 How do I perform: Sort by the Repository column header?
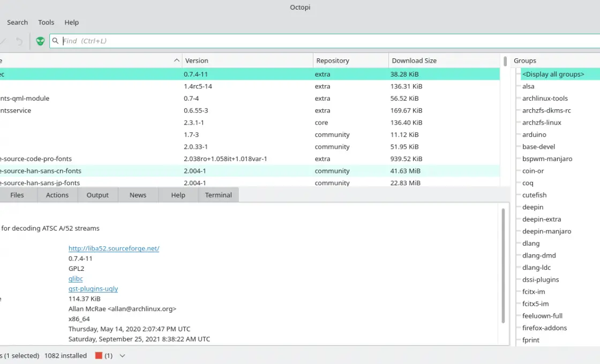pos(350,60)
